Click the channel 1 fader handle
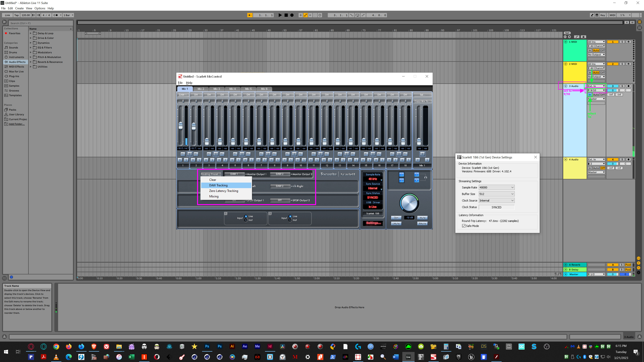The height and width of the screenshot is (362, 644). (180, 126)
